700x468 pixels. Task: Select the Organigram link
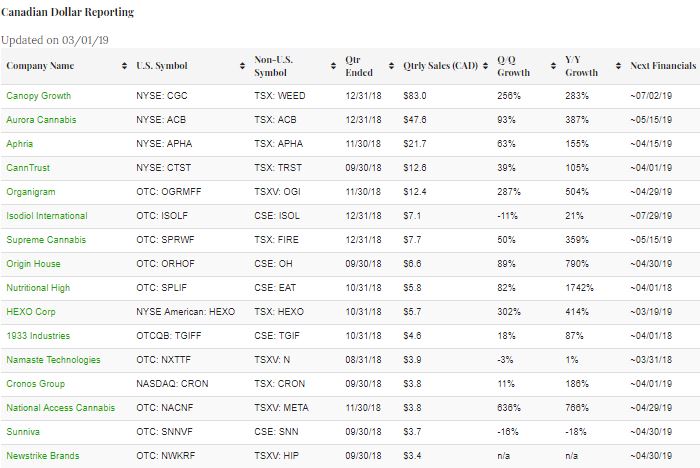30,192
